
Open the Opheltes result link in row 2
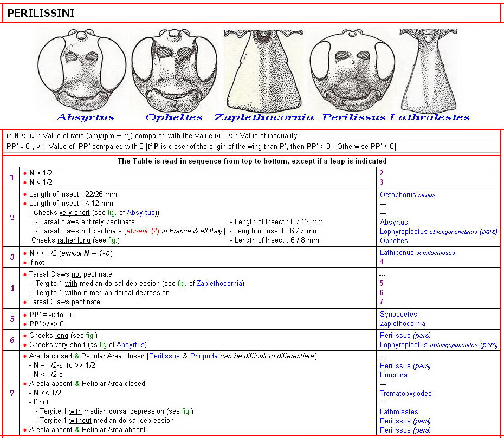(393, 240)
